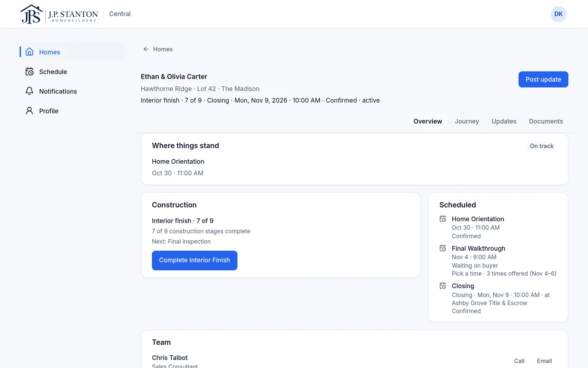This screenshot has height=368, width=588.
Task: Click the Post update button
Action: coord(543,79)
